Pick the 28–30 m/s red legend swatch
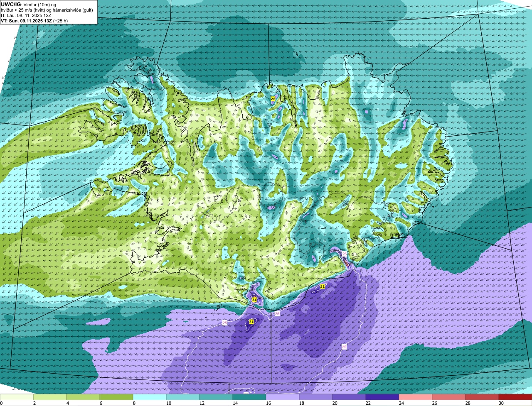The width and height of the screenshot is (532, 406). pos(482,397)
